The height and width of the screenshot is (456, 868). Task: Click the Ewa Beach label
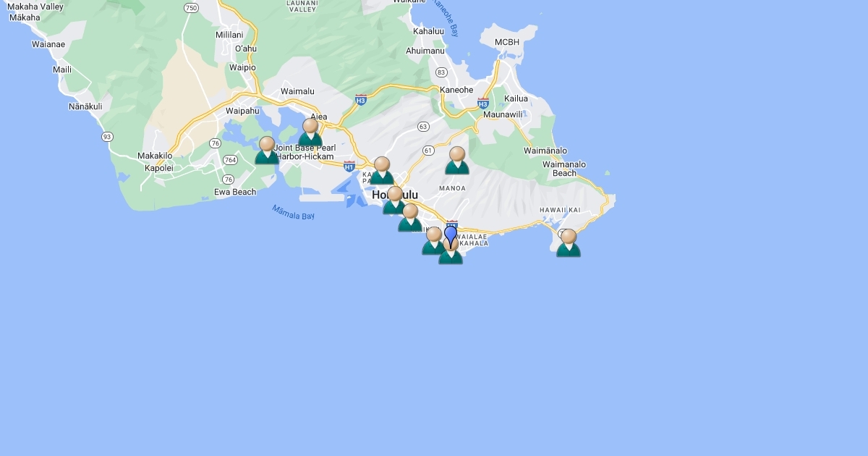pyautogui.click(x=235, y=193)
